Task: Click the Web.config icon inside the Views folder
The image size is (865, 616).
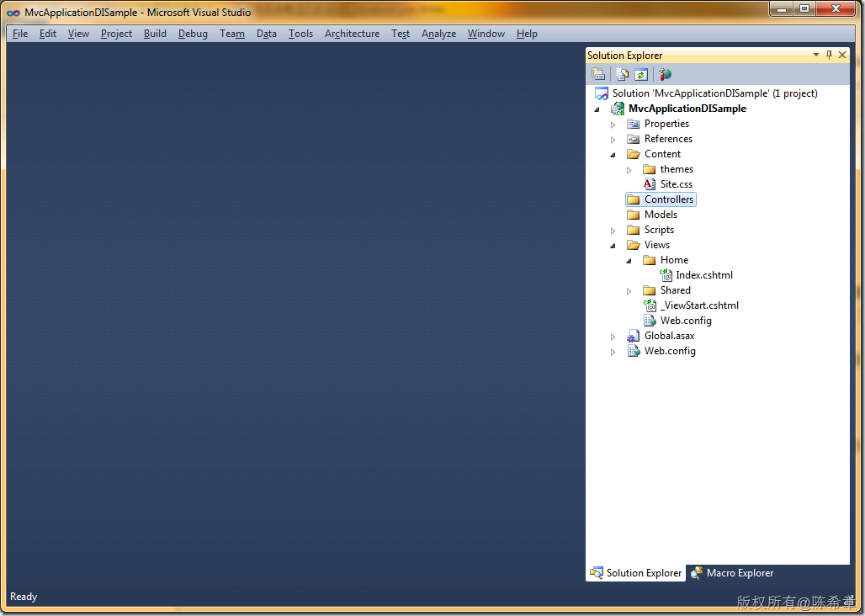Action: coord(650,321)
